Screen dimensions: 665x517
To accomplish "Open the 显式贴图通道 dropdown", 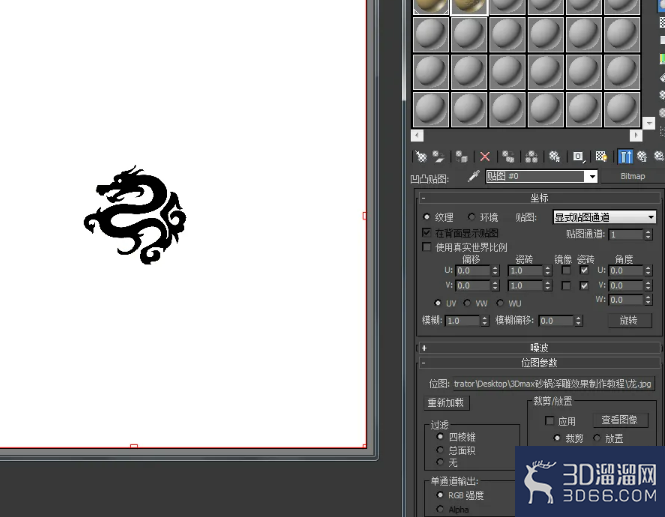I will coord(604,218).
